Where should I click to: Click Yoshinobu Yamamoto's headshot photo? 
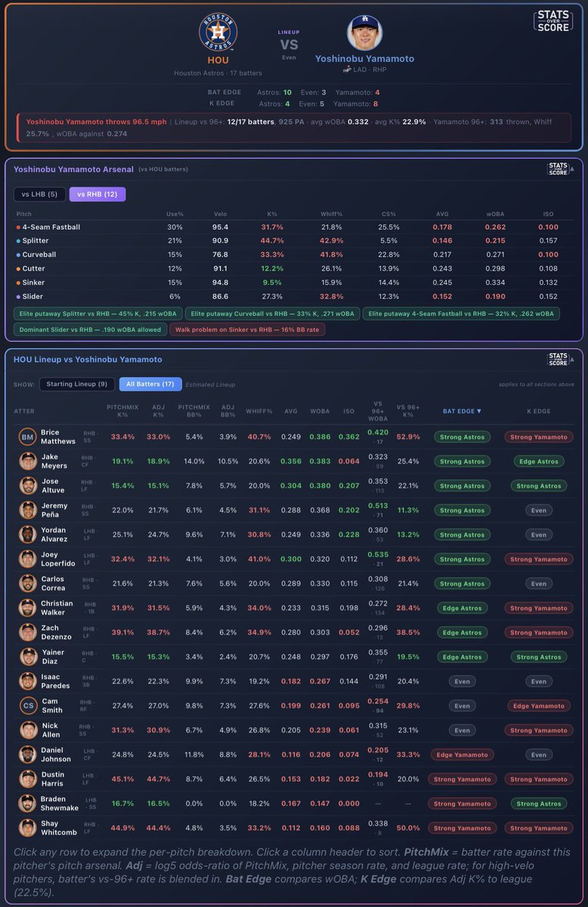(364, 33)
